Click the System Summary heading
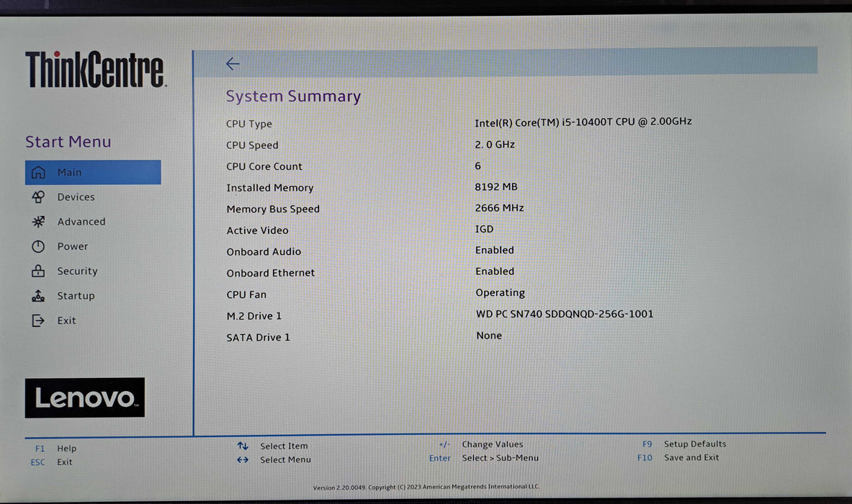 pos(293,96)
